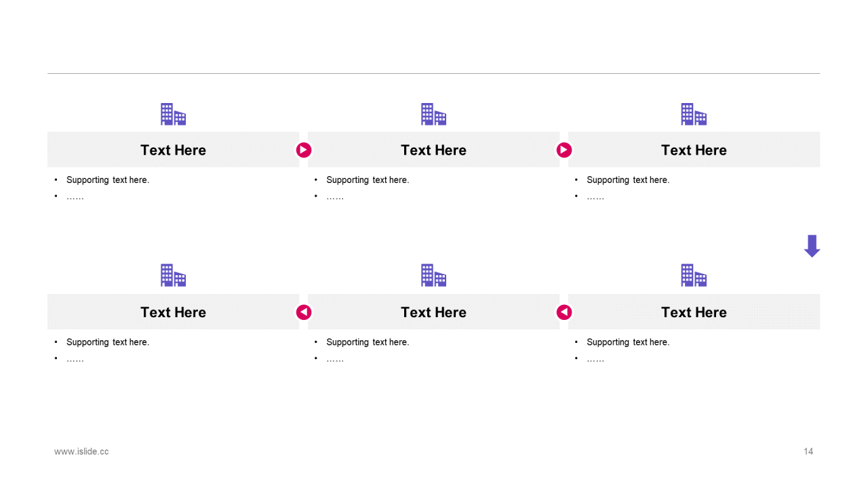Click the building icon in the top-left block
Image resolution: width=868 pixels, height=488 pixels.
coord(173,115)
